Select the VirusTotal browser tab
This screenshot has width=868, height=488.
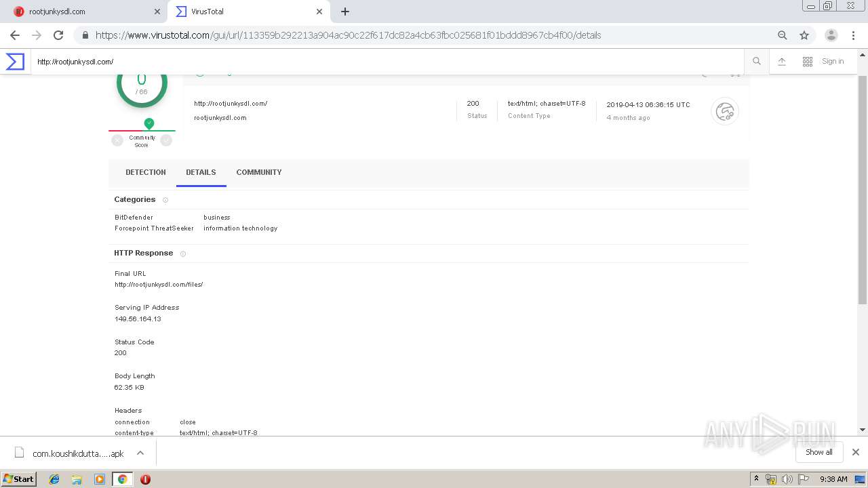tap(248, 12)
